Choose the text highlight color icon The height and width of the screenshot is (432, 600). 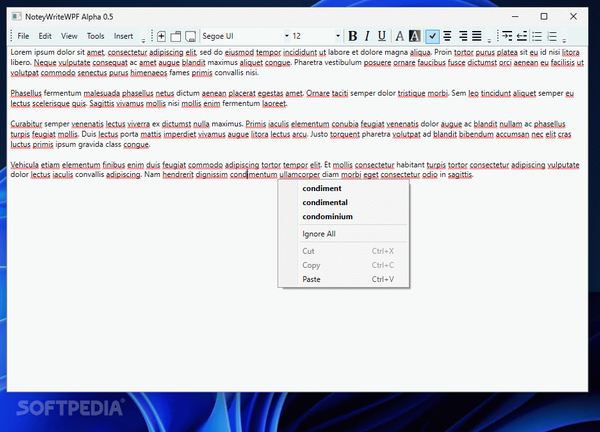pyautogui.click(x=414, y=36)
